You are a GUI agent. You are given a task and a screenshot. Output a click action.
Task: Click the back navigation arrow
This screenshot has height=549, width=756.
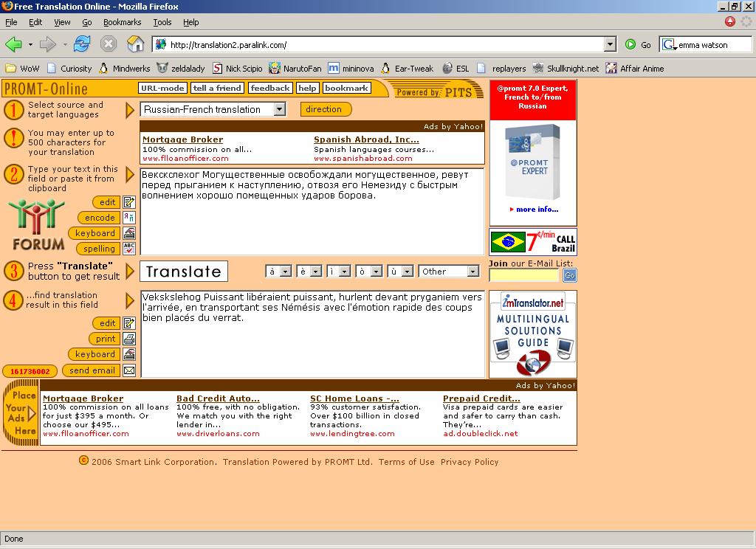click(x=13, y=44)
